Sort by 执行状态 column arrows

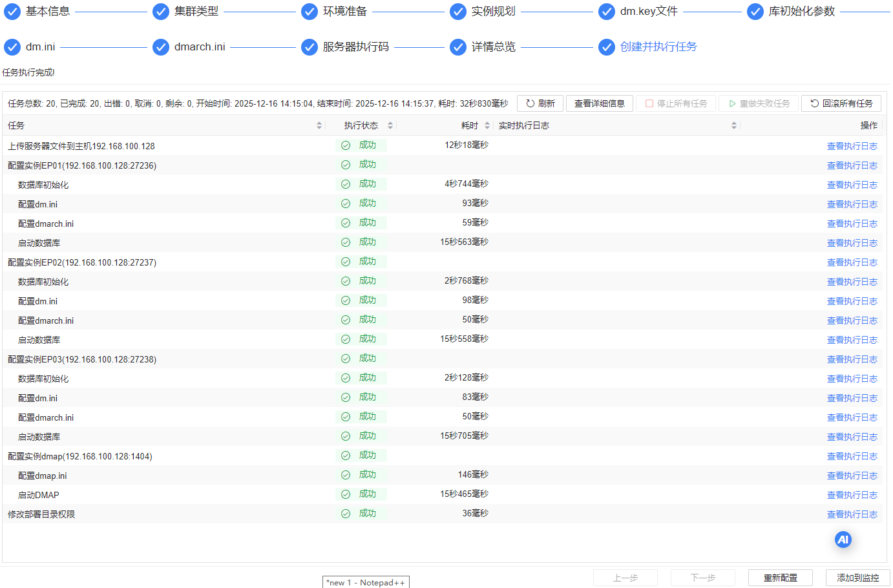pyautogui.click(x=390, y=125)
